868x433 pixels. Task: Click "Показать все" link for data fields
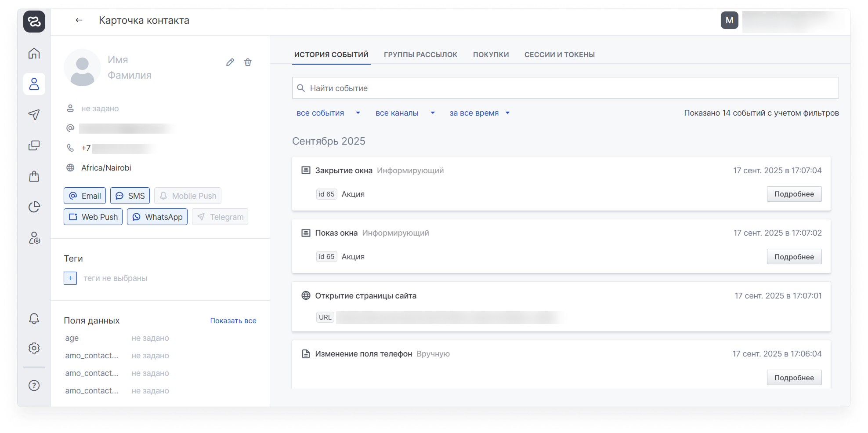233,321
